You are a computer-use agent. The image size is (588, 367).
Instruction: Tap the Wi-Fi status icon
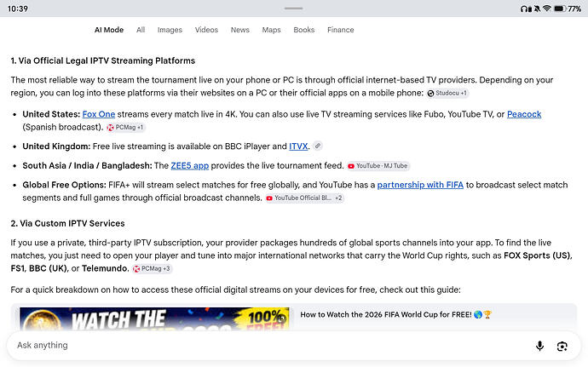coord(547,9)
